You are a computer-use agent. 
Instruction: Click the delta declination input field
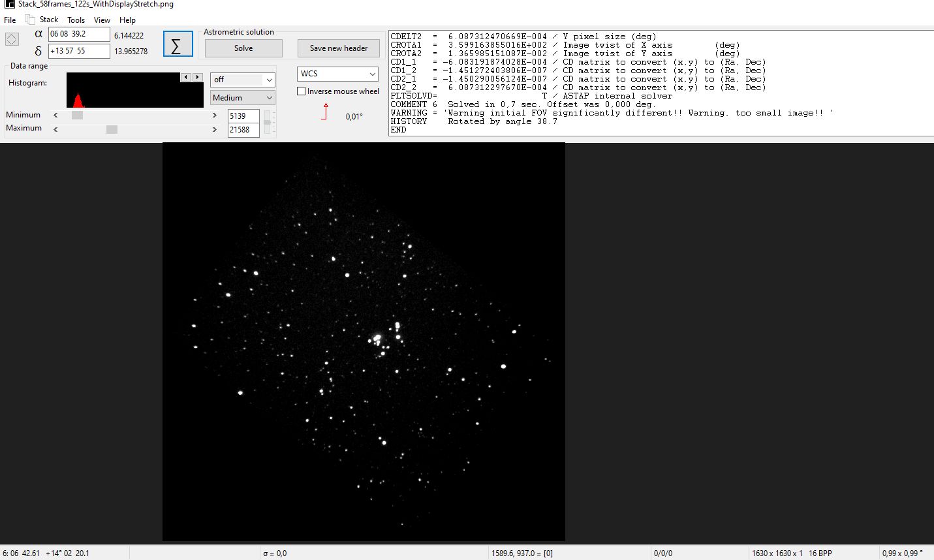pyautogui.click(x=79, y=51)
